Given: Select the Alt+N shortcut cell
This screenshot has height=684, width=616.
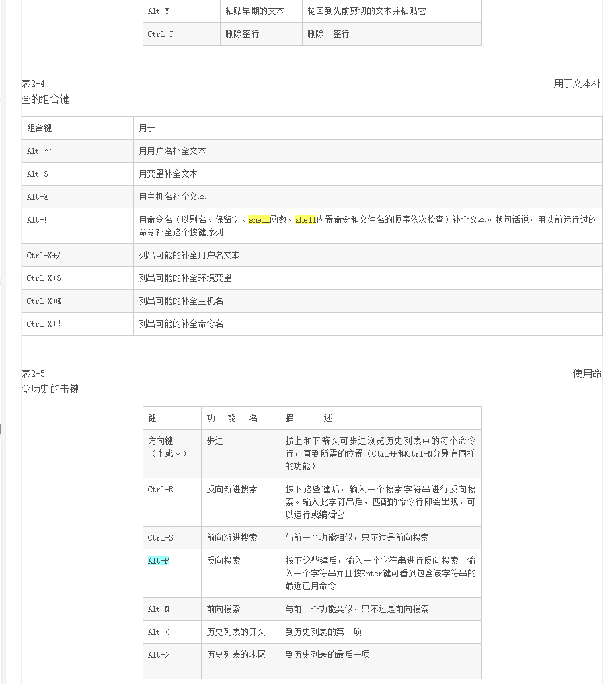Looking at the screenshot, I should [172, 609].
